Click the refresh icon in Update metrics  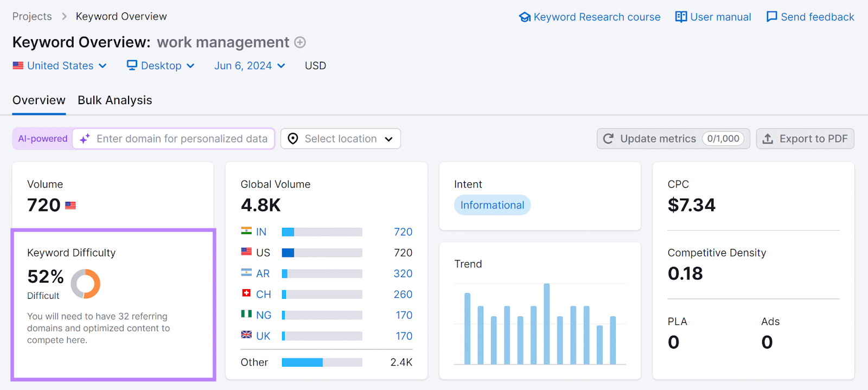pyautogui.click(x=609, y=139)
